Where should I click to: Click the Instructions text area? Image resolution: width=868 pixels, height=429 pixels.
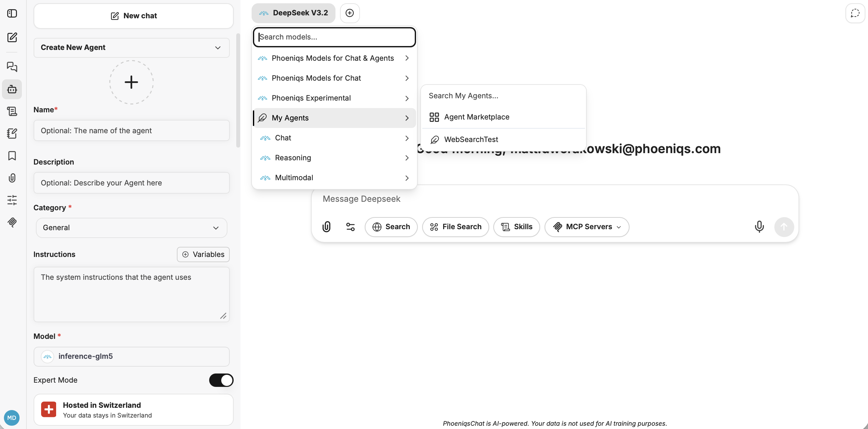[x=132, y=294]
